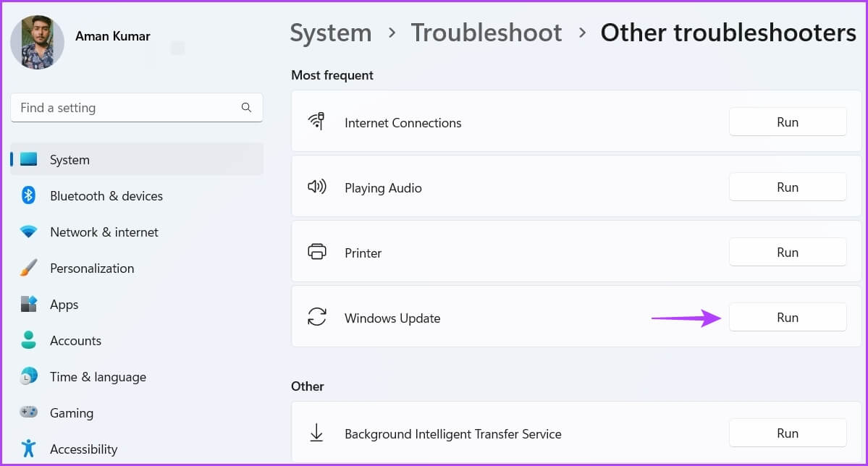Click the Apps icon in sidebar
Image resolution: width=868 pixels, height=466 pixels.
(29, 304)
